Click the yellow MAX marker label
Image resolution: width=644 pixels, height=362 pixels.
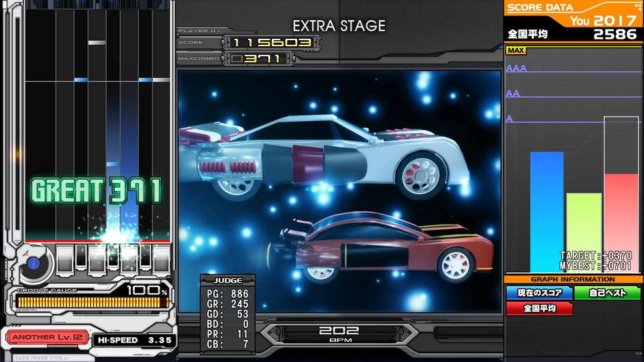click(516, 50)
